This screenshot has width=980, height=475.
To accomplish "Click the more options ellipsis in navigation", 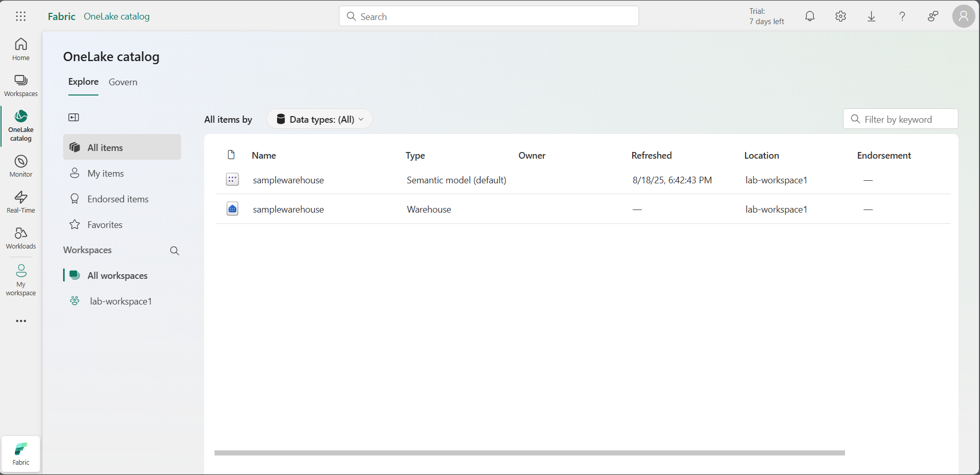I will click(21, 321).
